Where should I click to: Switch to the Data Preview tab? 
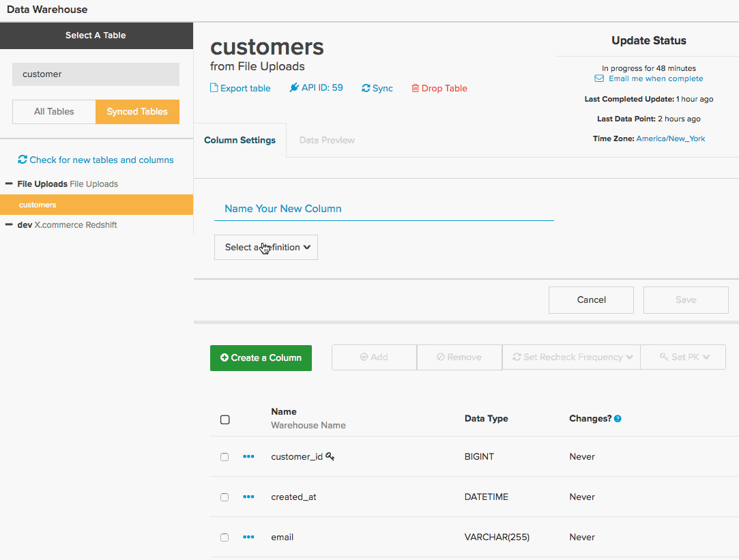(327, 140)
